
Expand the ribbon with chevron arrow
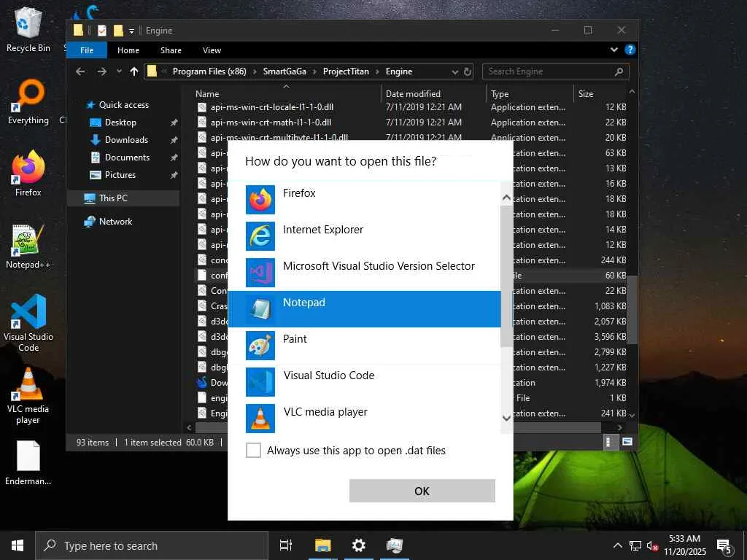614,50
